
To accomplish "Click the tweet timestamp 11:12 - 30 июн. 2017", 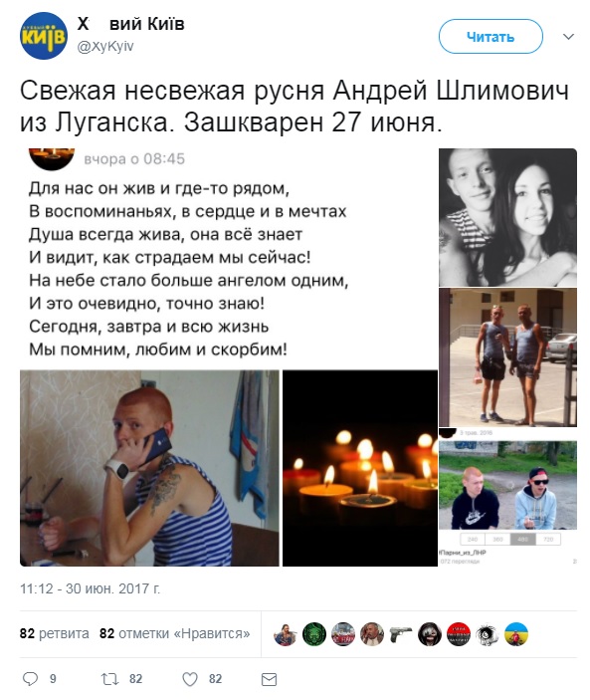I will [x=91, y=588].
